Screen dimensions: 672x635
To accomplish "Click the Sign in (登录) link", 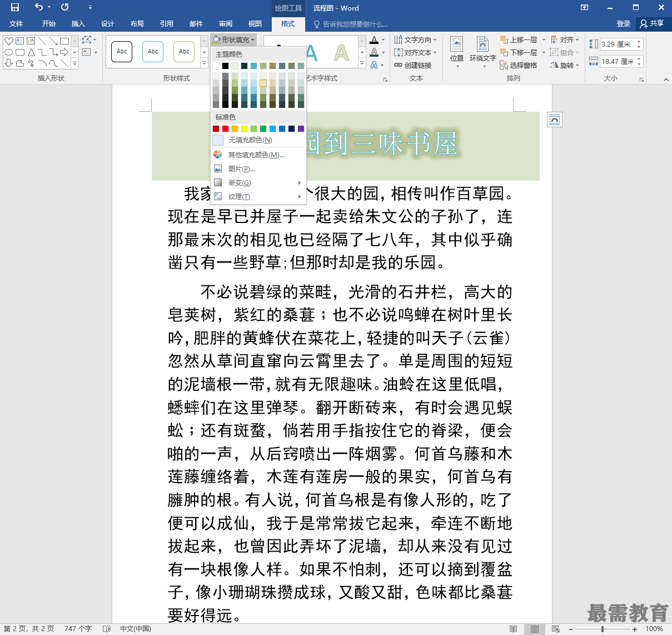I will coord(624,24).
